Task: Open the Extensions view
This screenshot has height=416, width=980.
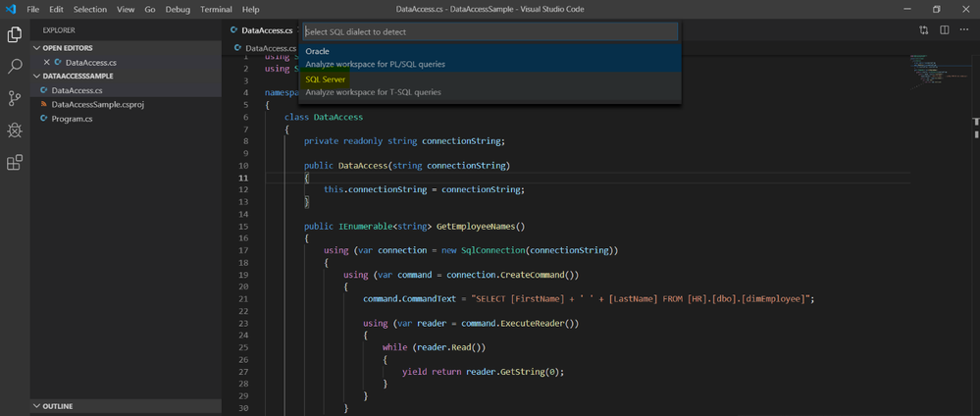Action: pos(15,163)
